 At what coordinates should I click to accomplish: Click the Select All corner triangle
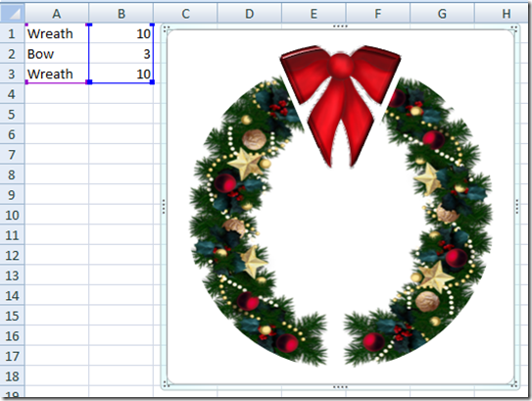(12, 13)
